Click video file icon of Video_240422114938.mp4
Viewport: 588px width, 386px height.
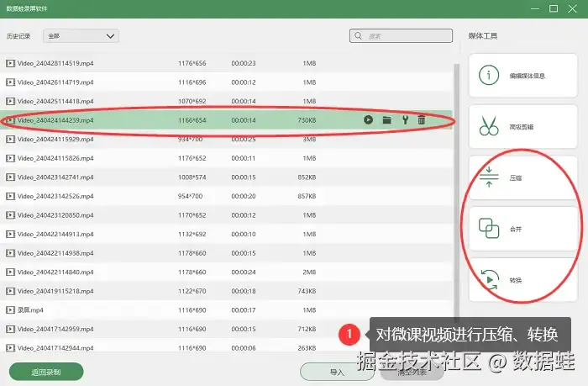[x=10, y=253]
